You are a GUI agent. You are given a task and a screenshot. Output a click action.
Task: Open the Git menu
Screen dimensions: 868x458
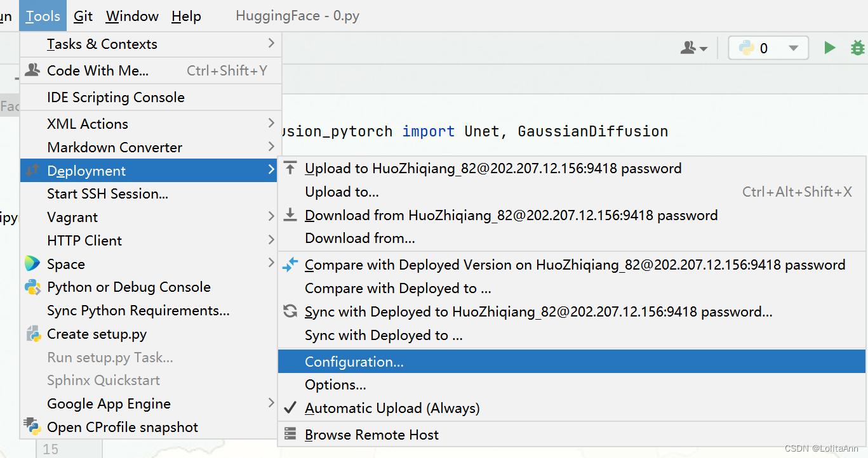point(83,16)
